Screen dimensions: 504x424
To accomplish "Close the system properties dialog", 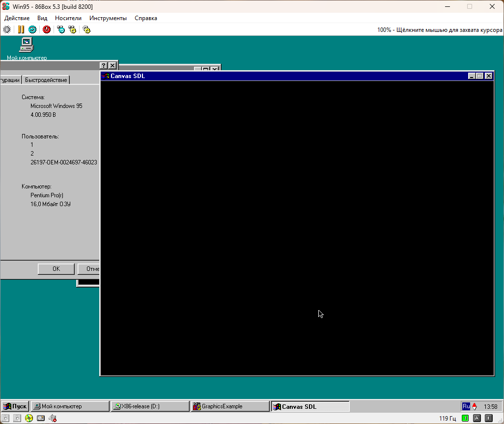I will pos(112,66).
